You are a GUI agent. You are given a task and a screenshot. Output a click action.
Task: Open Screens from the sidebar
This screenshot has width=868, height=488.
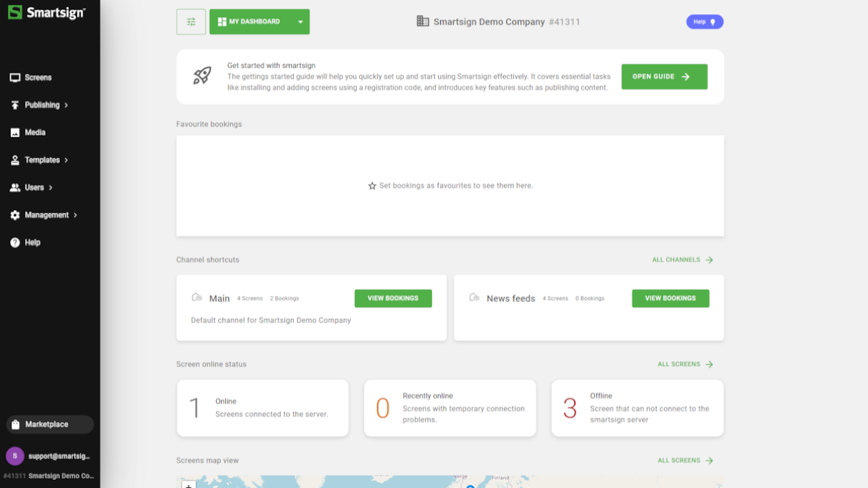[x=38, y=77]
